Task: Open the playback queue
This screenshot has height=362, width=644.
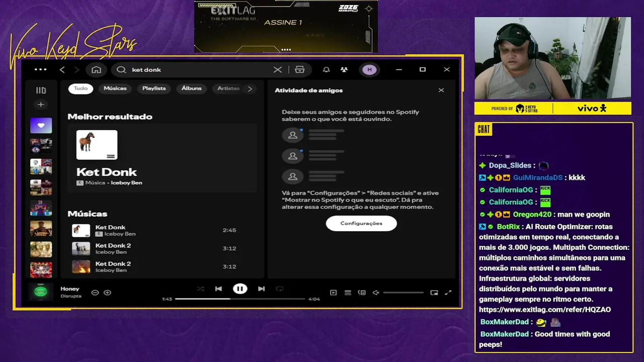Action: pyautogui.click(x=348, y=293)
